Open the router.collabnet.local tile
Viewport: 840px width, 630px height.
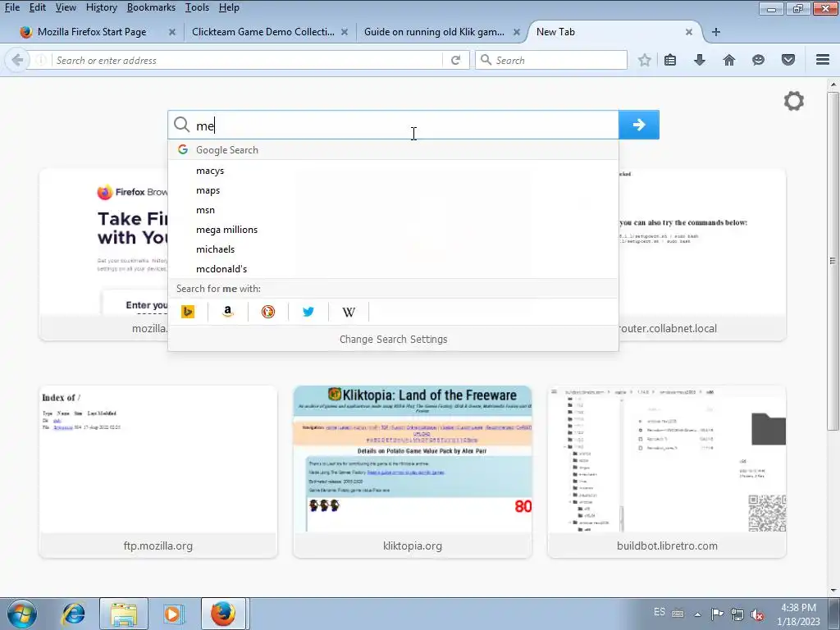point(702,254)
